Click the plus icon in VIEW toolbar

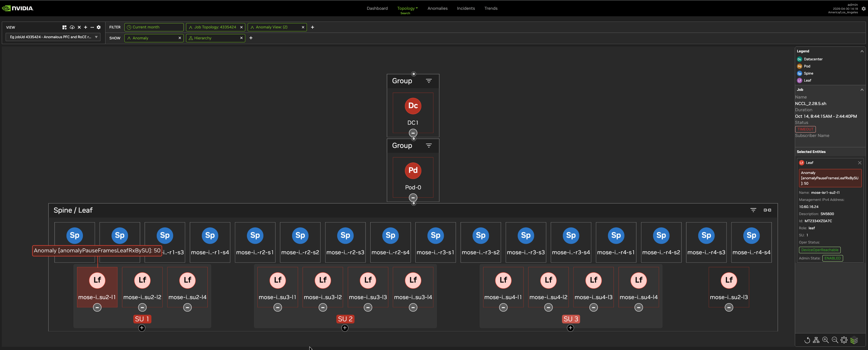86,27
